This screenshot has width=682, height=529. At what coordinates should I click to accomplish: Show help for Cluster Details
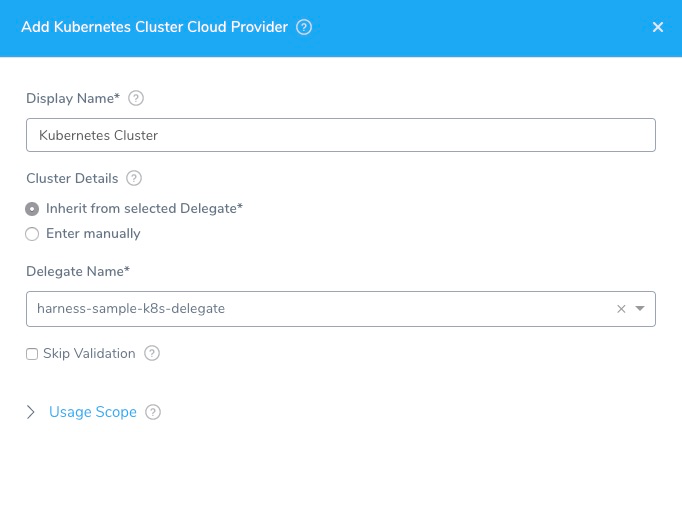tap(134, 178)
